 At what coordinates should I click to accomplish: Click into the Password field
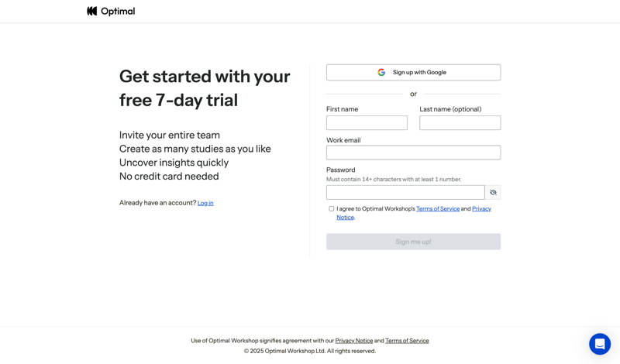405,192
